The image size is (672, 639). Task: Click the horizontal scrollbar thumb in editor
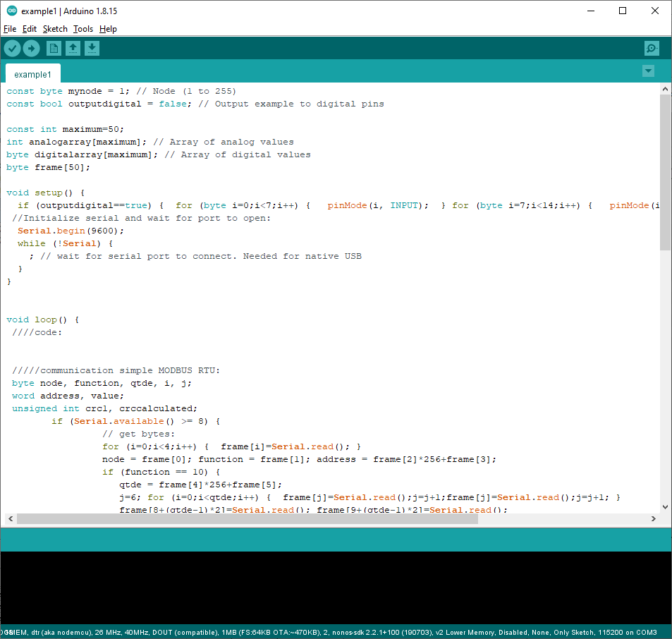point(248,518)
